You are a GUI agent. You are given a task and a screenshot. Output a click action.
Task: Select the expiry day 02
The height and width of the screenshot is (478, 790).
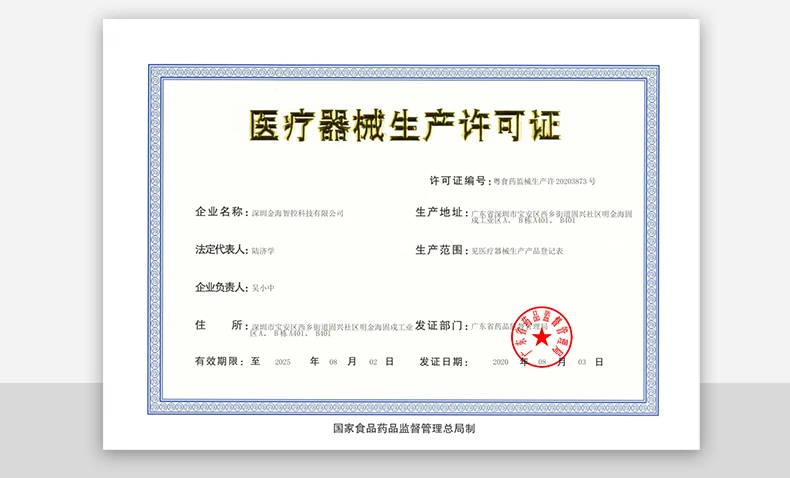373,362
